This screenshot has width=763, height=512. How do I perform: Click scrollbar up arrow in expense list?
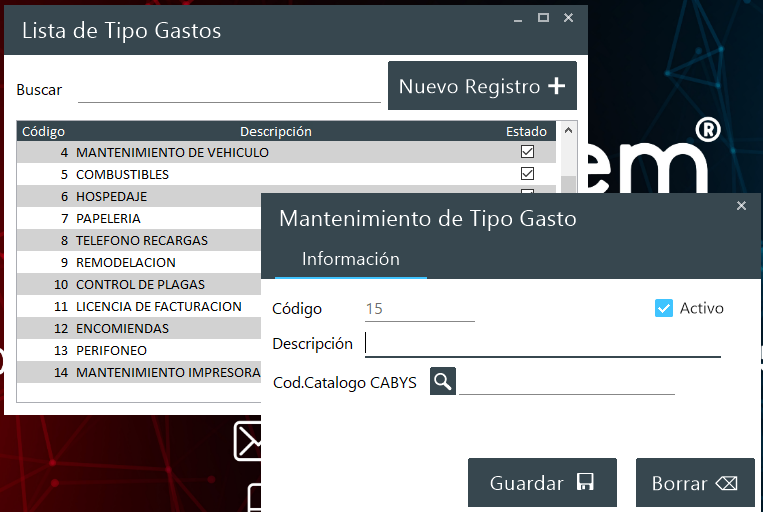click(x=568, y=131)
